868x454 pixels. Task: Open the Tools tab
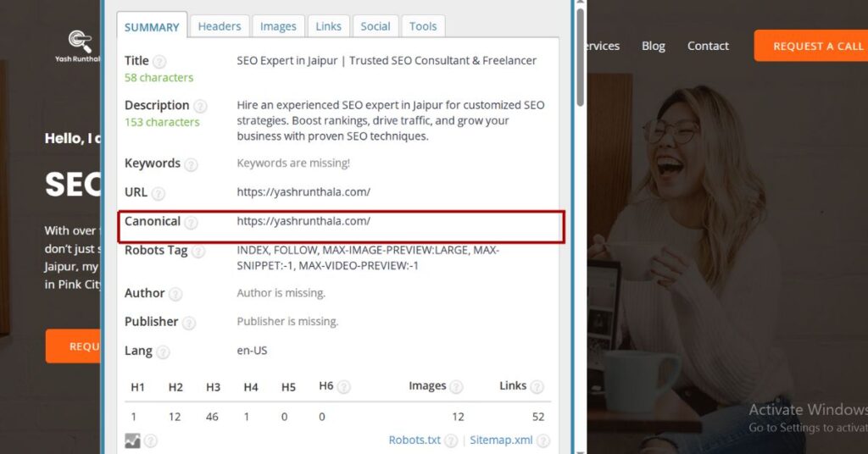tap(423, 26)
